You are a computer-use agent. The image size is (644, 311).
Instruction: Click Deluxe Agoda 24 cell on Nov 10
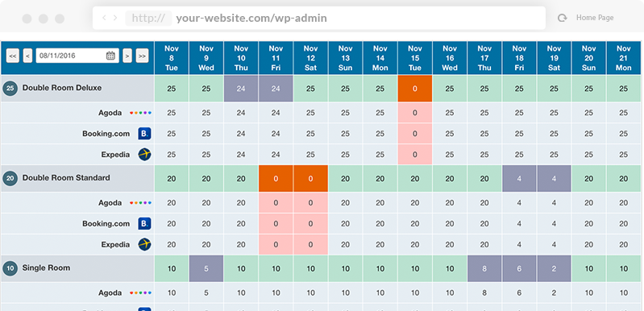(x=241, y=113)
